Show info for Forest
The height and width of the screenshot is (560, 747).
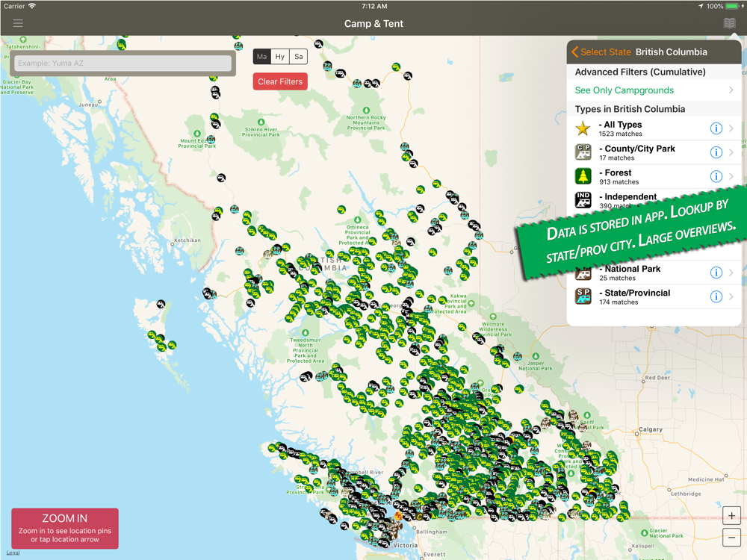pyautogui.click(x=716, y=176)
